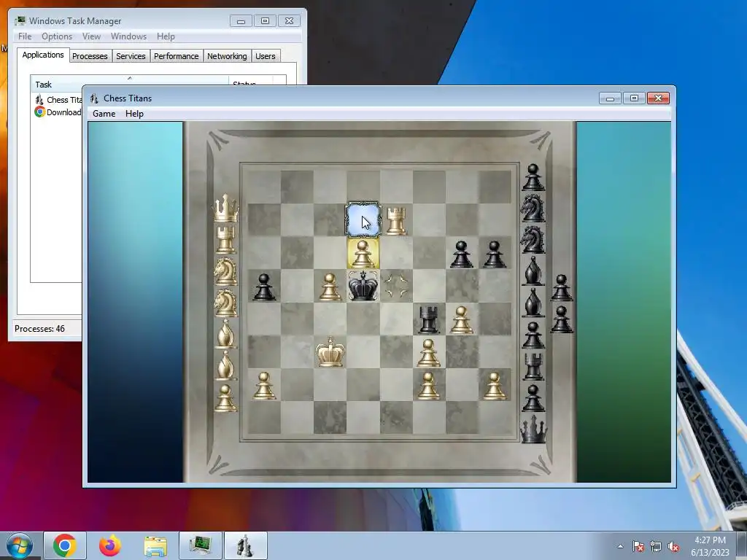Click the captured white rook beside board
This screenshot has height=560, width=747.
225,239
